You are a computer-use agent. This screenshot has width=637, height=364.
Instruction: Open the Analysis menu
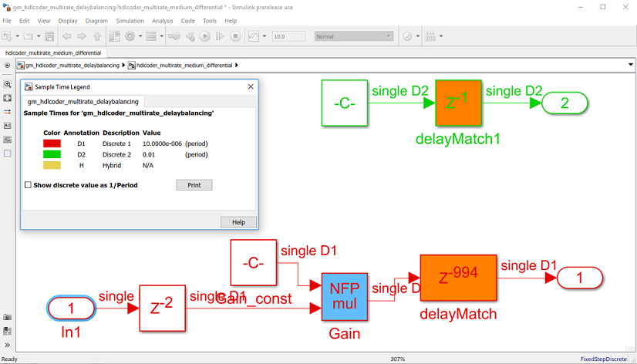pos(163,21)
